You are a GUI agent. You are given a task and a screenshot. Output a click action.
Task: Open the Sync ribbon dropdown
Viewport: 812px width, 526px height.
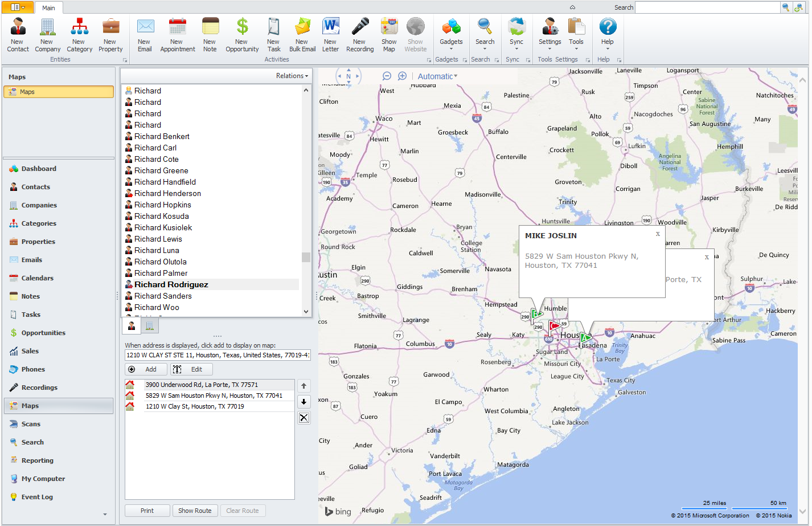pos(516,35)
